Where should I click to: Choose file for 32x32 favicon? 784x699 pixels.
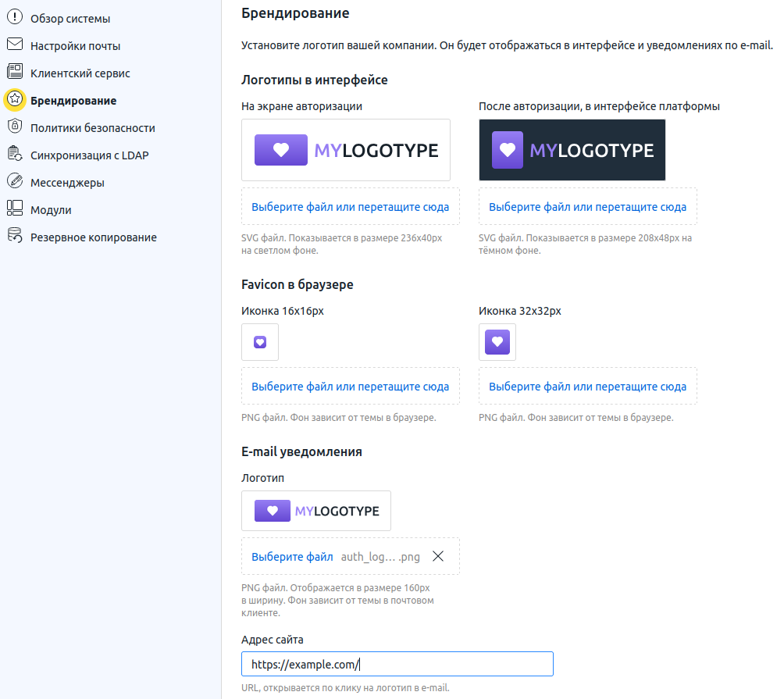(x=587, y=387)
